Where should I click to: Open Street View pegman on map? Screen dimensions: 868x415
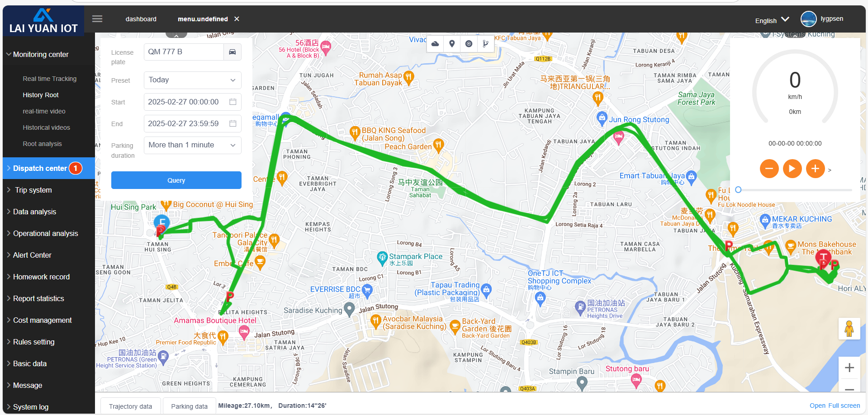pos(849,329)
